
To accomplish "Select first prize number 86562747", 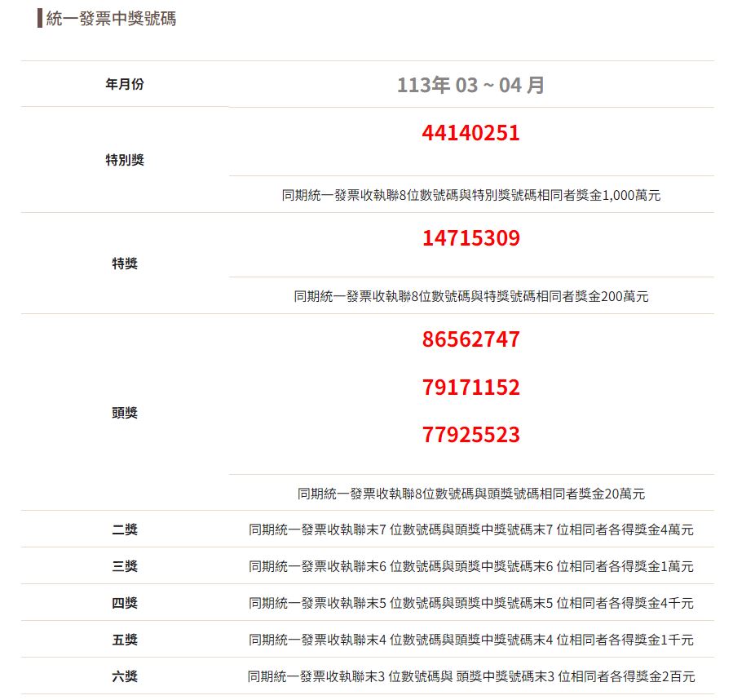I will (x=470, y=339).
